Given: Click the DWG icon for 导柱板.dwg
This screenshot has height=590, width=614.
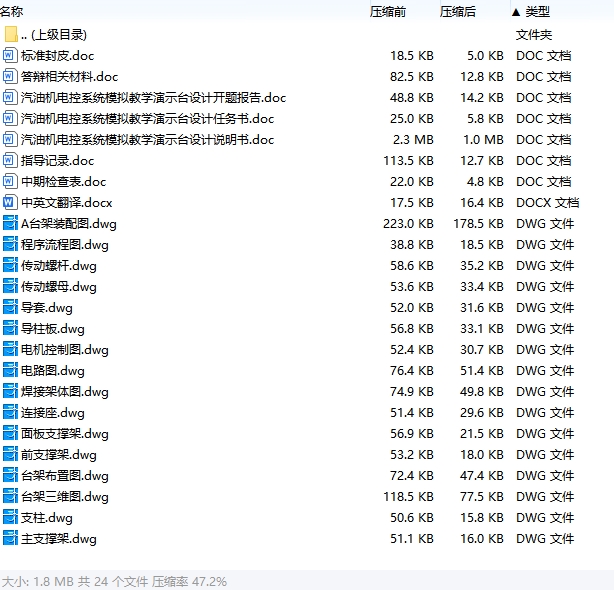Looking at the screenshot, I should point(10,328).
